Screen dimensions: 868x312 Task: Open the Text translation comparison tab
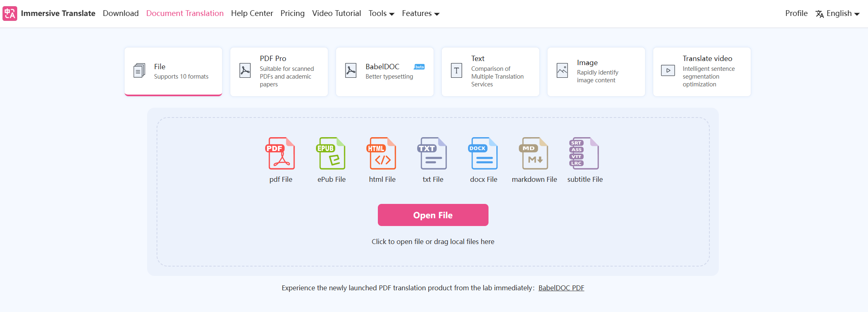491,72
